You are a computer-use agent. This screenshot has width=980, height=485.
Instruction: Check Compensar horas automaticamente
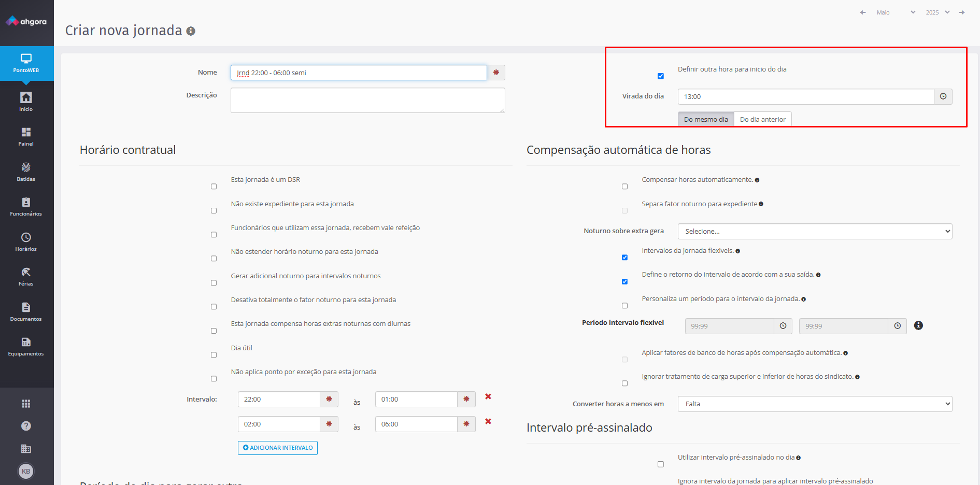coord(624,187)
